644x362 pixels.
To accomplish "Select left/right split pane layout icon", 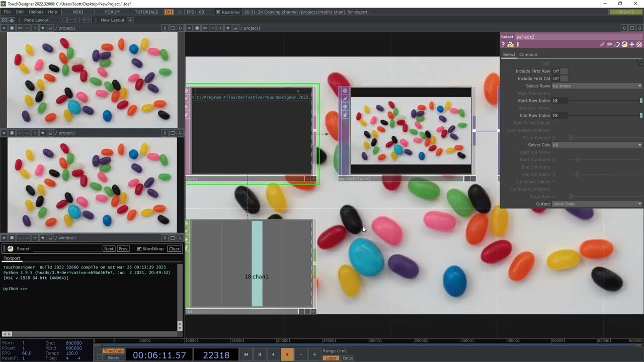I will (x=63, y=20).
